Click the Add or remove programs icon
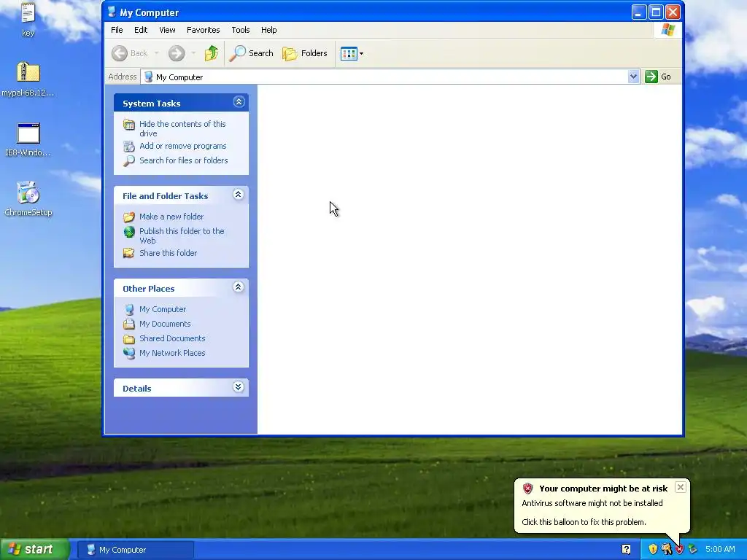 click(129, 146)
